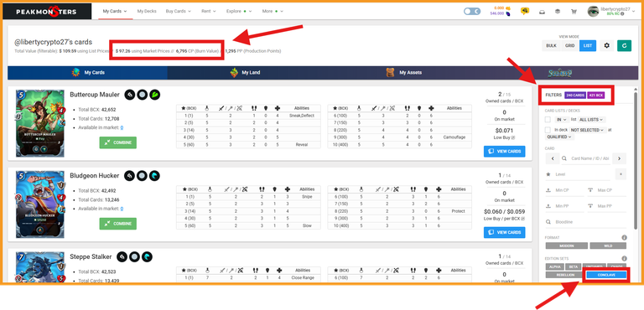Click the Combine button for Buttercup Mauler

[x=118, y=142]
